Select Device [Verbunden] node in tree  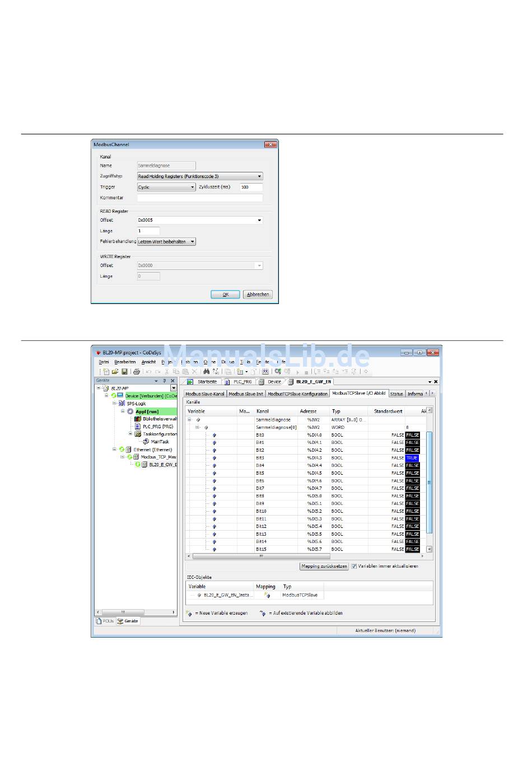[150, 396]
